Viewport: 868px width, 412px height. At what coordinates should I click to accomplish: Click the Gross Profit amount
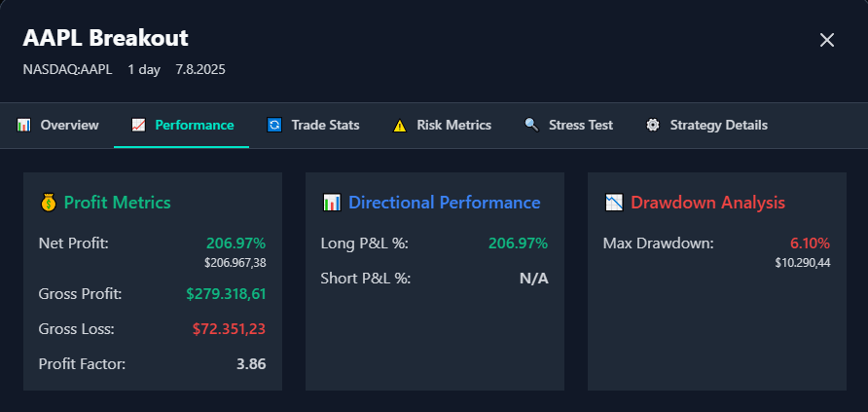(x=226, y=293)
